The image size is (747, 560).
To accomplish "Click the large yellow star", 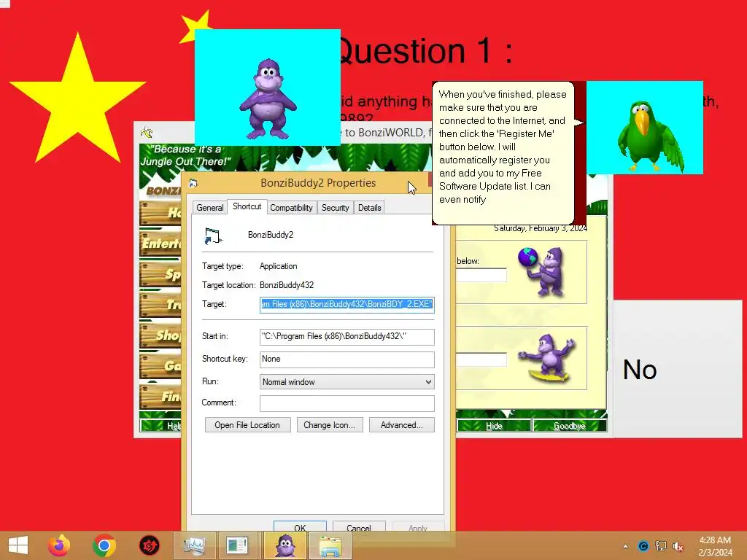I will [77, 101].
